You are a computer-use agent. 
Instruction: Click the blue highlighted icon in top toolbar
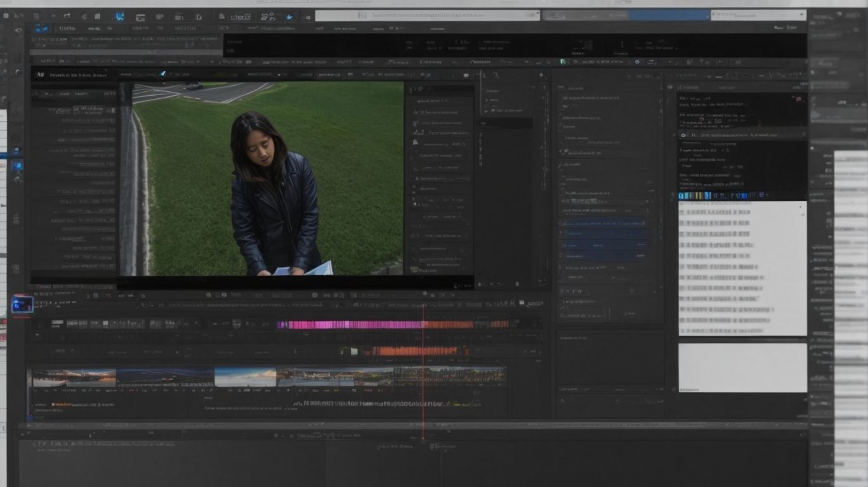point(119,17)
